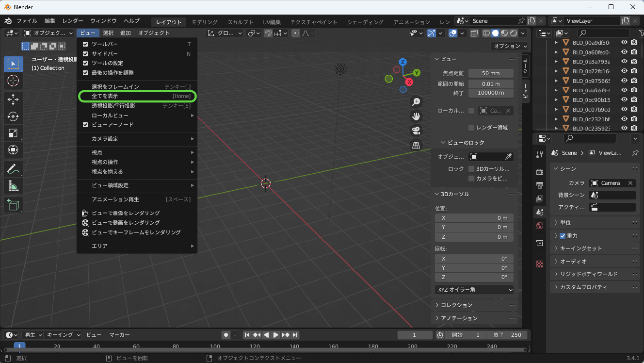The image size is (644, 363).
Task: Switch to the スカルプト workspace tab
Action: click(x=241, y=22)
